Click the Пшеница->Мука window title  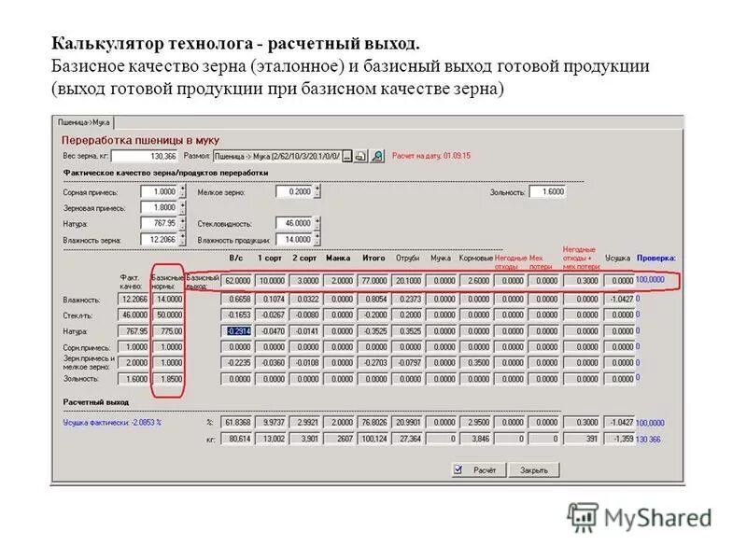click(x=84, y=119)
